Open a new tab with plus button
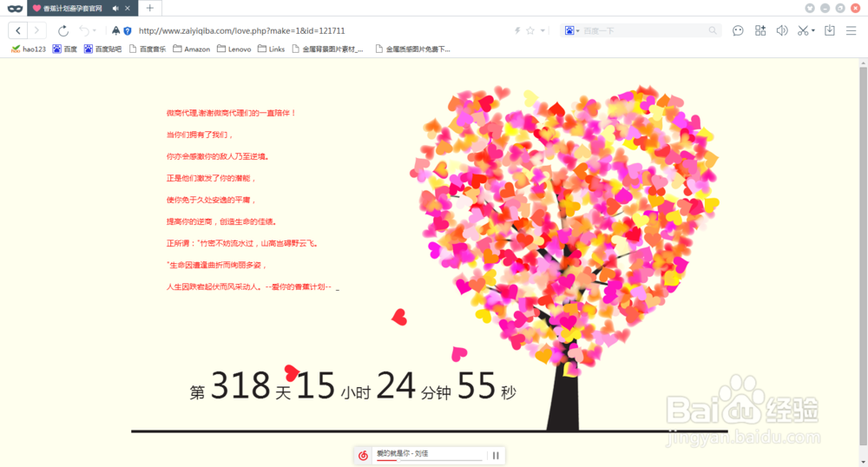 pos(149,8)
